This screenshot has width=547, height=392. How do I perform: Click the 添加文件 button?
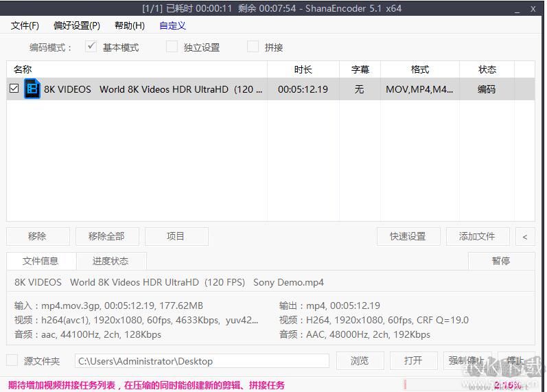[x=477, y=236]
